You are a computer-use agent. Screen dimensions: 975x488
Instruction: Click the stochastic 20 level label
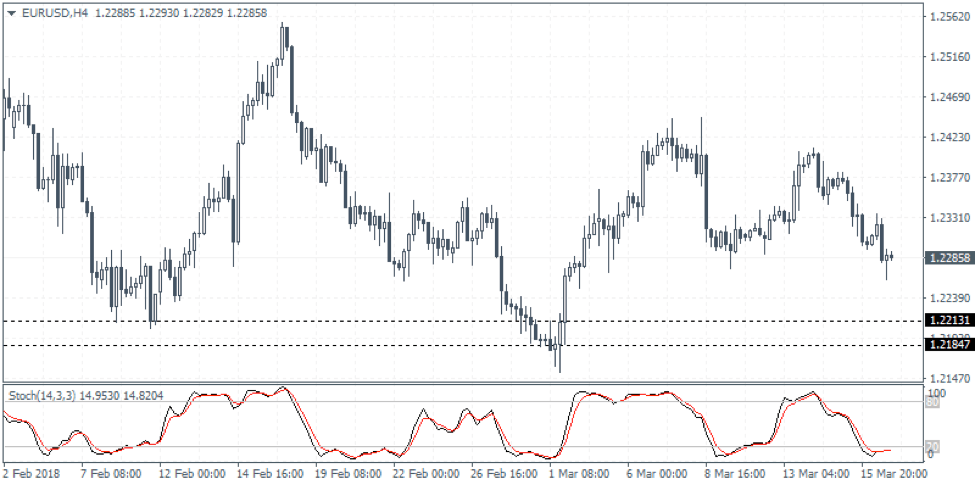pos(934,446)
